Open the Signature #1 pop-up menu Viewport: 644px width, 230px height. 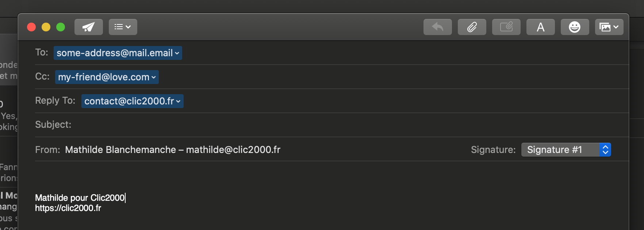(x=566, y=150)
